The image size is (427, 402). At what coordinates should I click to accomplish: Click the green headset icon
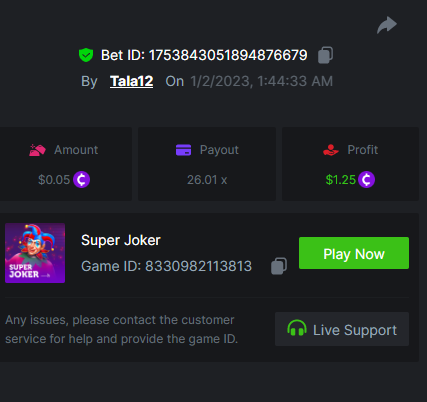point(297,328)
